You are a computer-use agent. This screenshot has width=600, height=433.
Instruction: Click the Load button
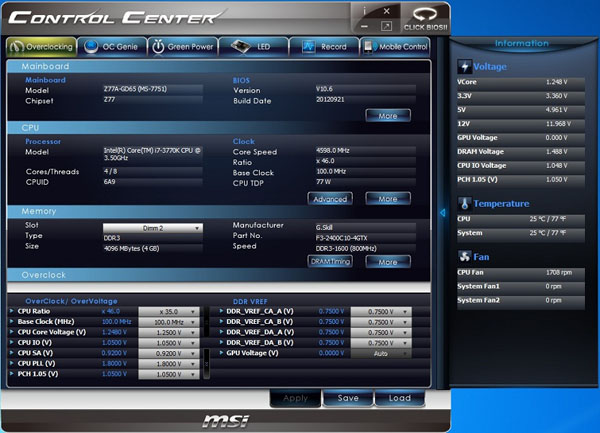pyautogui.click(x=399, y=398)
